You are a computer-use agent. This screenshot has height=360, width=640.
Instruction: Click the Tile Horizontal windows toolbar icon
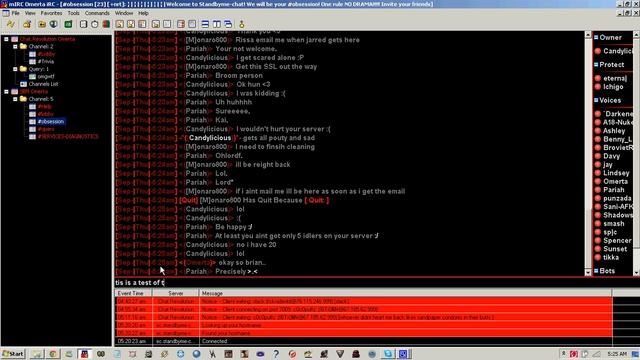click(x=205, y=24)
